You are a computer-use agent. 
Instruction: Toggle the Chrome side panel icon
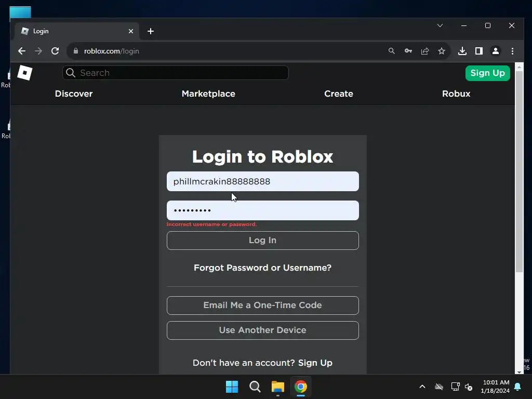pos(478,51)
